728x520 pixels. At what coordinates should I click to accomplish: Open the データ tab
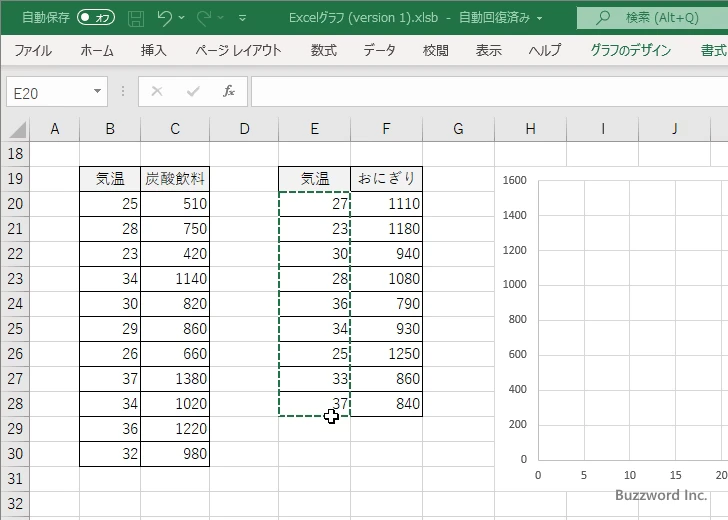coord(379,50)
